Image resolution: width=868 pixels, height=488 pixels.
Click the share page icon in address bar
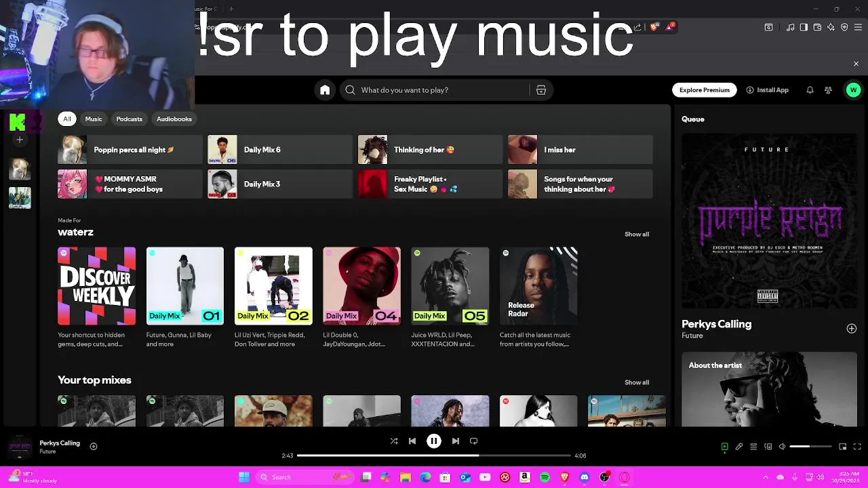point(637,27)
